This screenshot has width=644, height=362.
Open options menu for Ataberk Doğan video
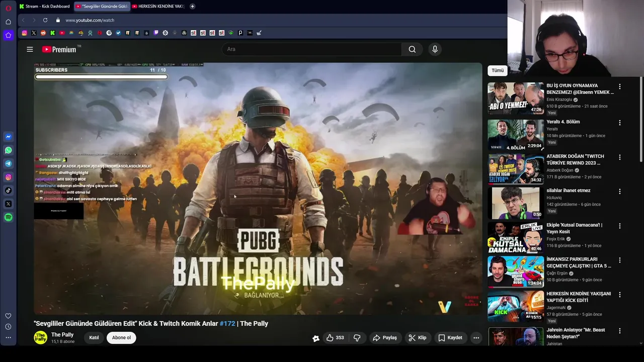[x=620, y=157]
